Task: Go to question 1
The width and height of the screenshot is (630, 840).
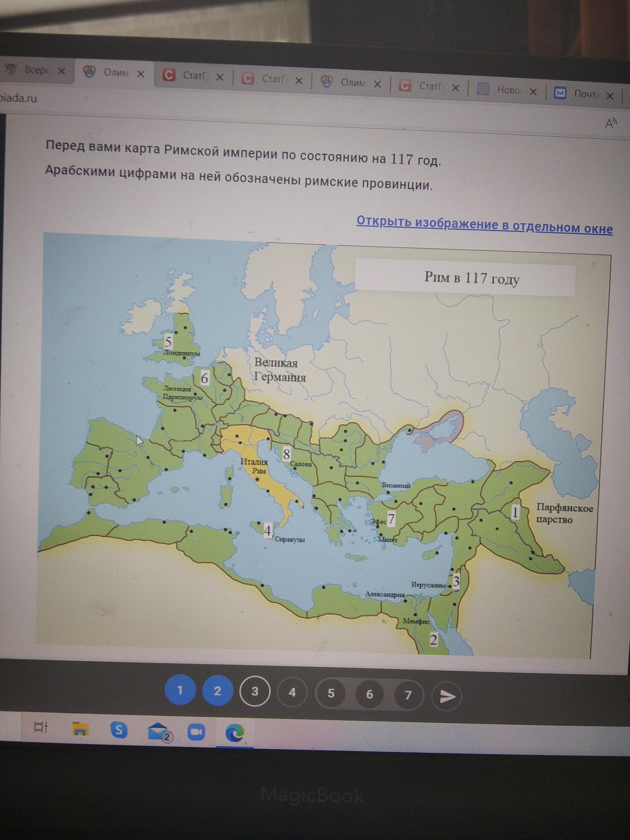Action: 180,690
